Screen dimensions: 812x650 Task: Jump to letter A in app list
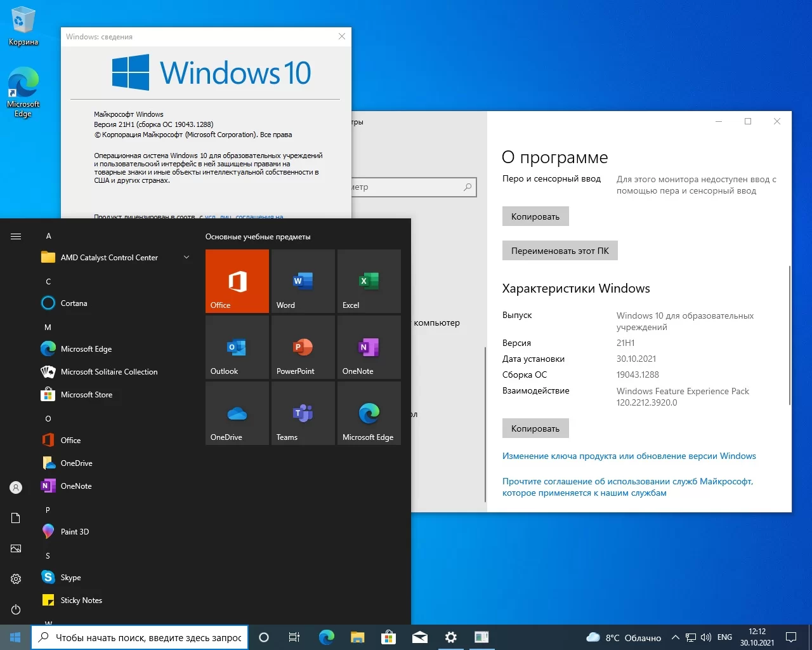pos(48,236)
